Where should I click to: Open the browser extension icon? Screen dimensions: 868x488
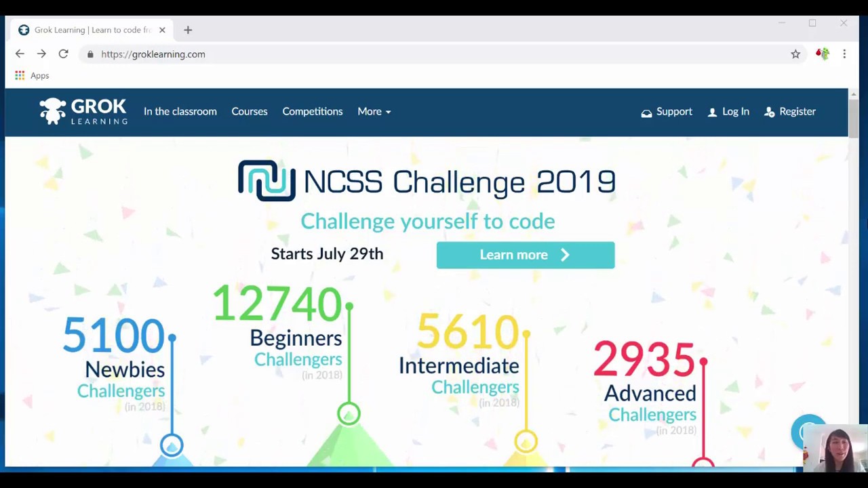pos(823,54)
